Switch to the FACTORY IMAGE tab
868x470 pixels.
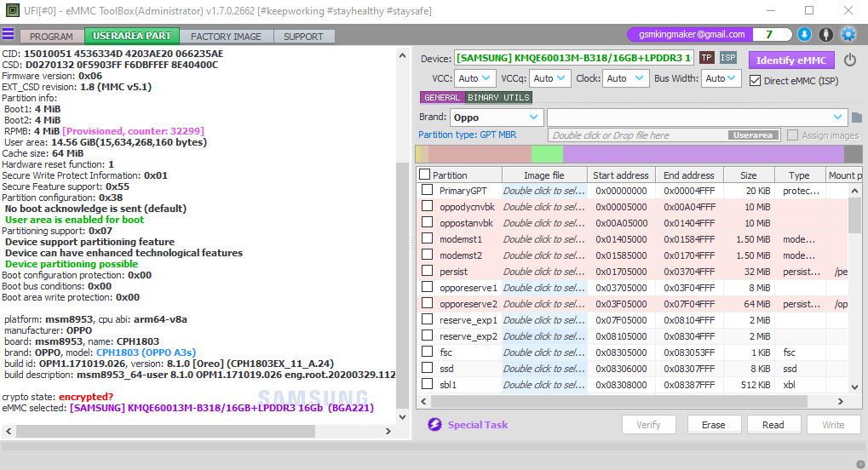(226, 37)
